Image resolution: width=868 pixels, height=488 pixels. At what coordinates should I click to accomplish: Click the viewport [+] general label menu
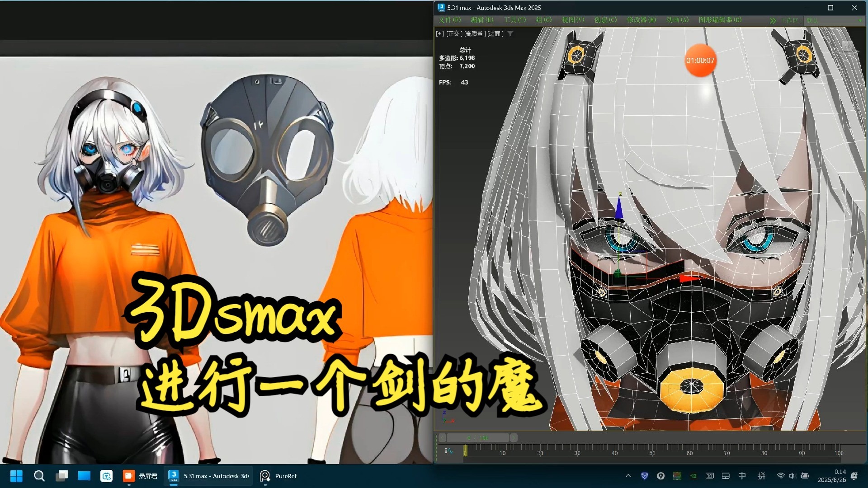[x=439, y=33]
